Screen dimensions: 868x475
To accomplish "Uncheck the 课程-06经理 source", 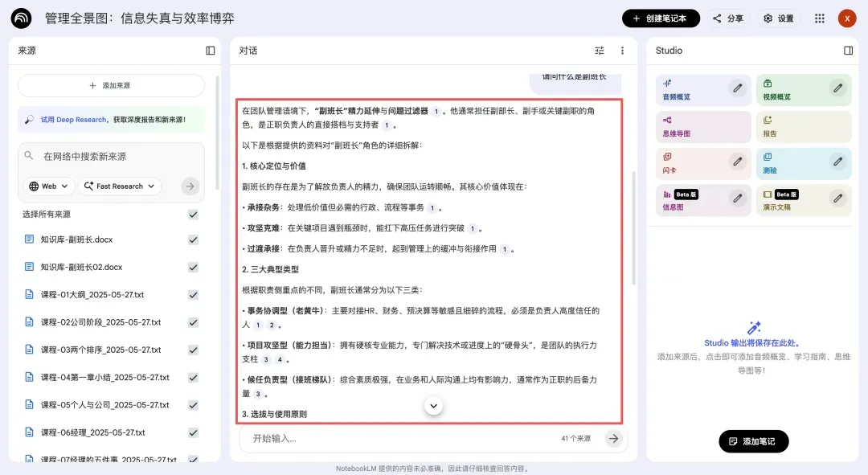I will [193, 432].
